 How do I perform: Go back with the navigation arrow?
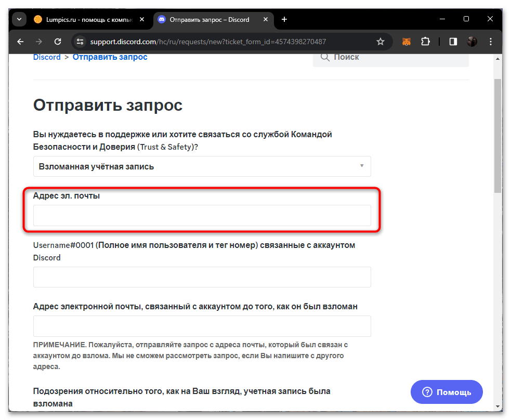(x=20, y=41)
